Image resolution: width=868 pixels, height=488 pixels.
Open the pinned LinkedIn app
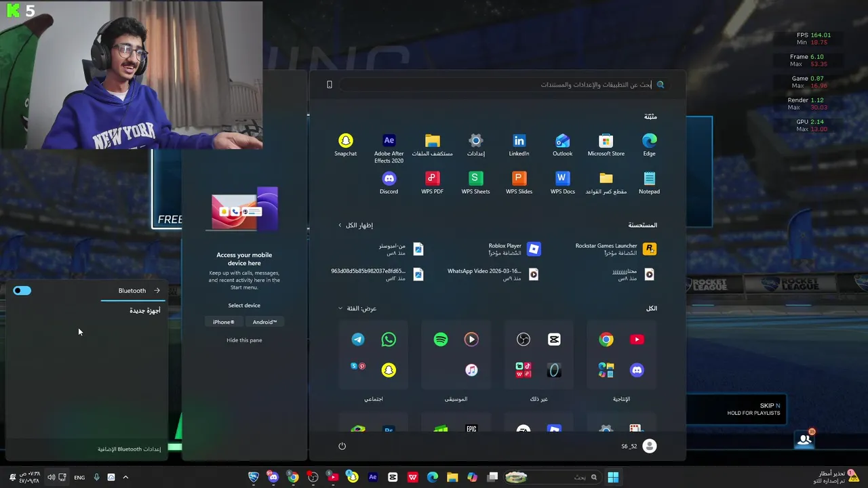[x=519, y=145]
